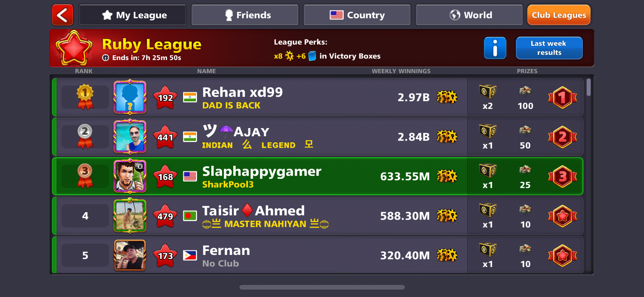644x297 pixels.
Task: Open Club Leagues
Action: [x=559, y=15]
